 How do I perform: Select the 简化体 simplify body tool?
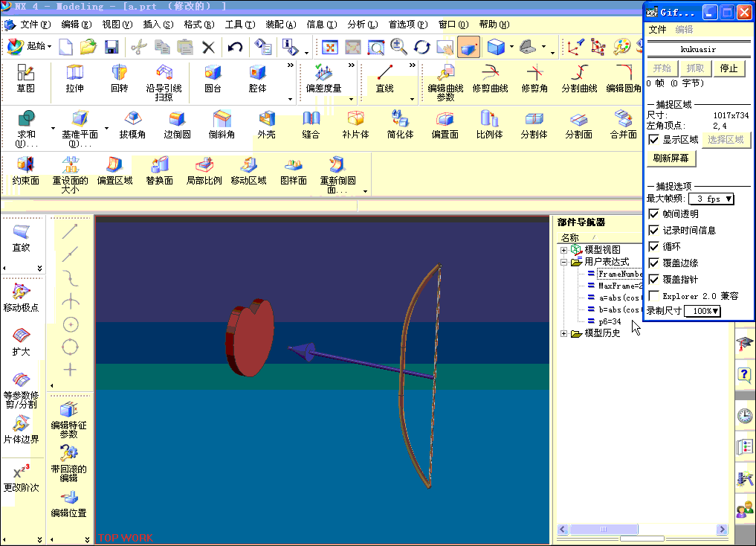click(x=400, y=125)
